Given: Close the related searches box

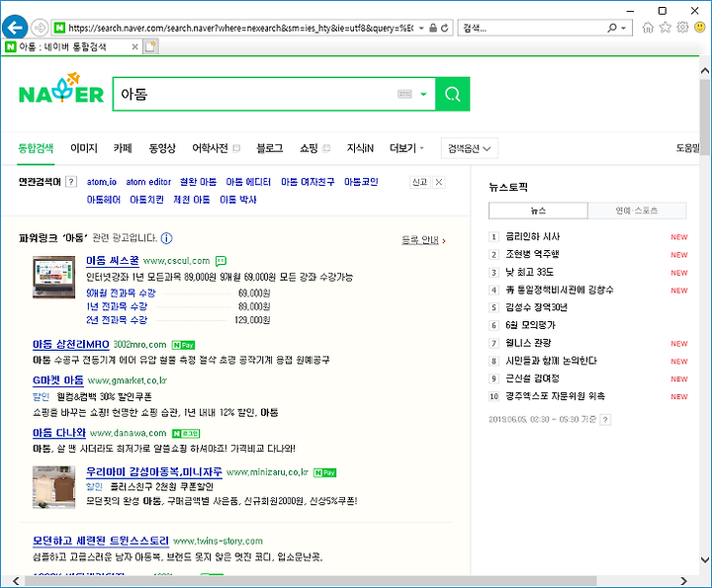Looking at the screenshot, I should point(439,182).
